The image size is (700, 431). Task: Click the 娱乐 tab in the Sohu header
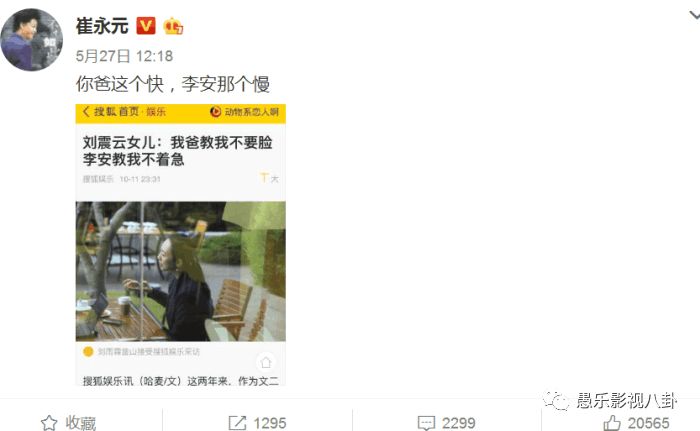(156, 112)
